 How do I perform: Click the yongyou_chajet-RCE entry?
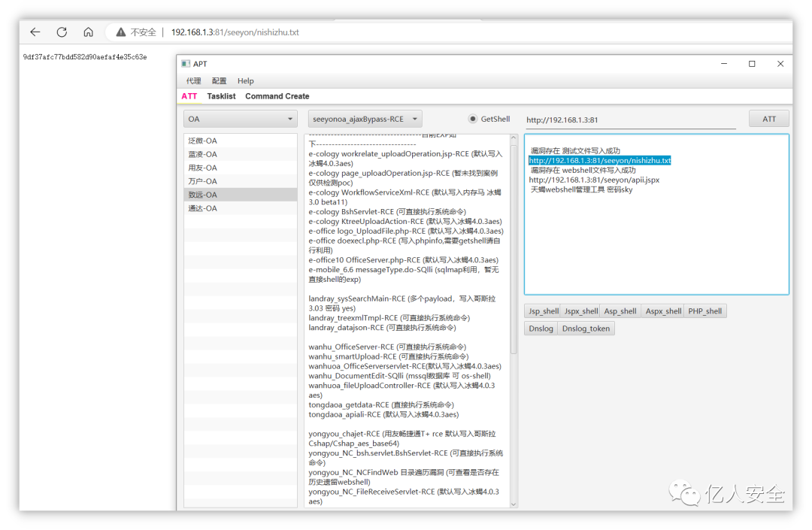click(x=401, y=439)
